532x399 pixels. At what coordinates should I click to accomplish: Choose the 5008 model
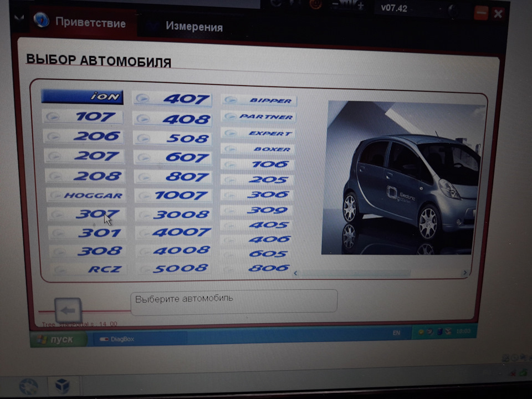(x=175, y=268)
